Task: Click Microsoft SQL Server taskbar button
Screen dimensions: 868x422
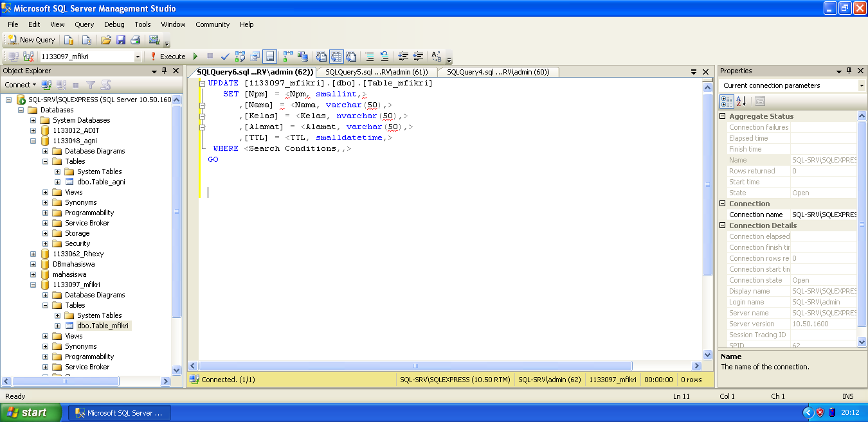Action: point(120,413)
